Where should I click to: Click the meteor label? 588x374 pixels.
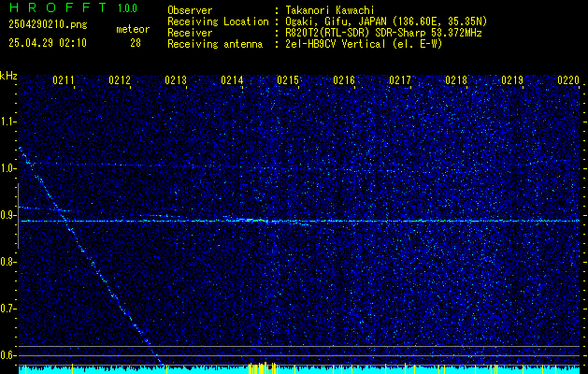click(x=133, y=29)
